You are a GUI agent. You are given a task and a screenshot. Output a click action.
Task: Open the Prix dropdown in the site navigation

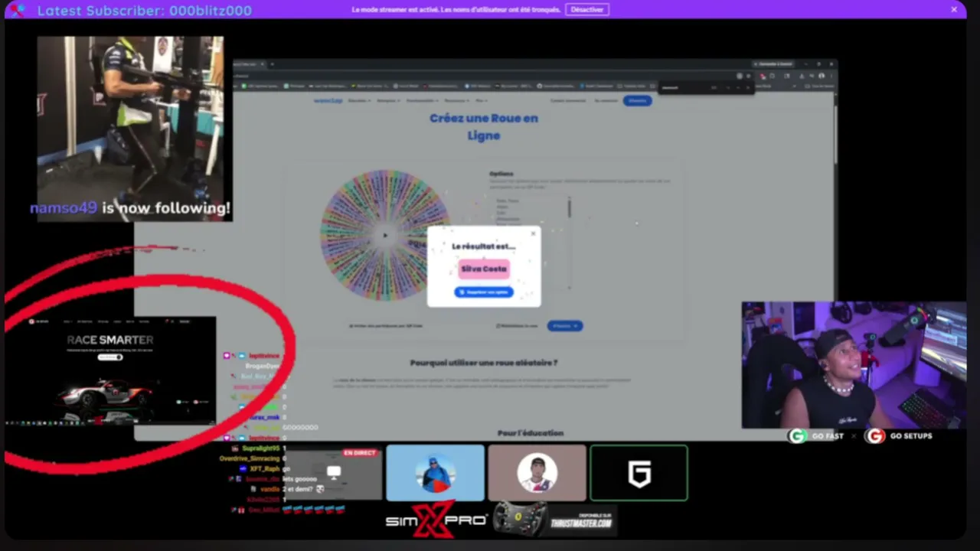tap(482, 100)
